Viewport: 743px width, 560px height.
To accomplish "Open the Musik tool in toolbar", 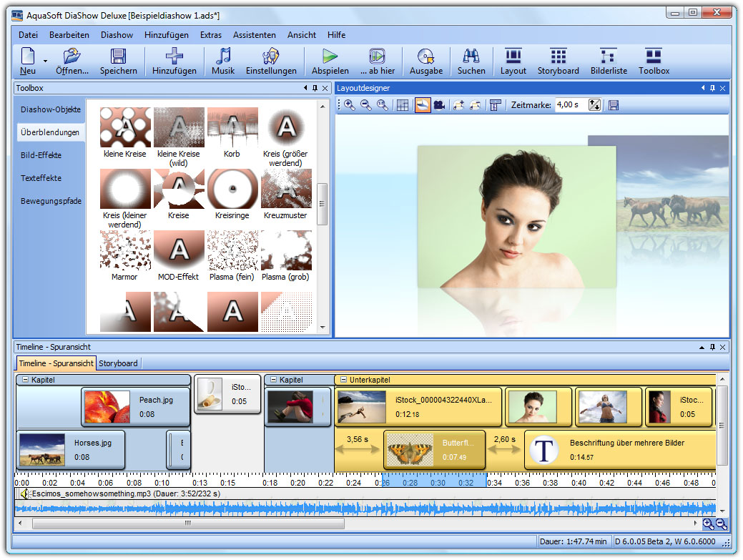I will click(223, 57).
